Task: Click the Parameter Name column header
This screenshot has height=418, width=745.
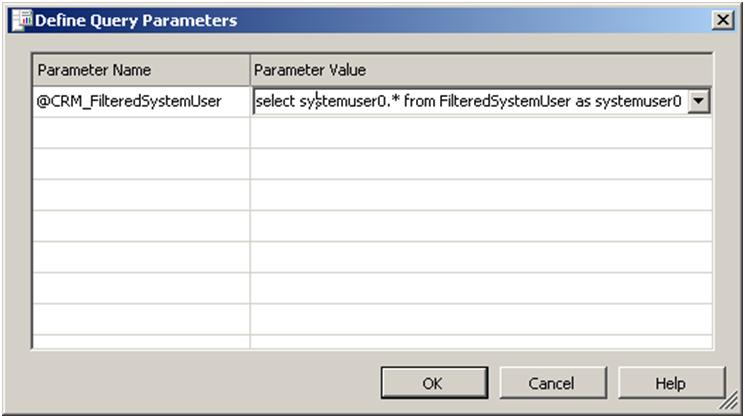Action: point(141,70)
